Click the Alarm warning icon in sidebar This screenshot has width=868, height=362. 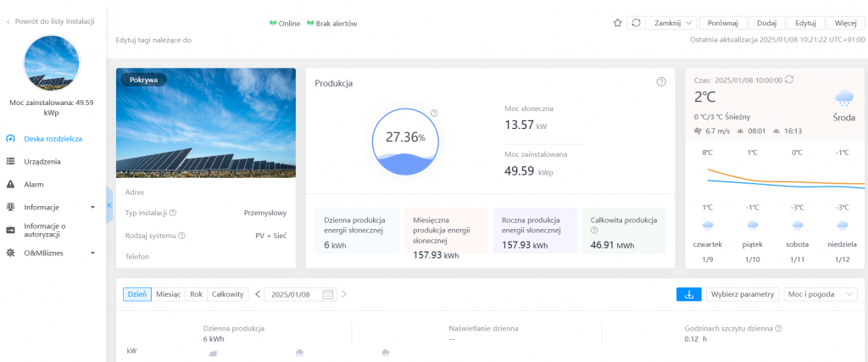tap(11, 184)
